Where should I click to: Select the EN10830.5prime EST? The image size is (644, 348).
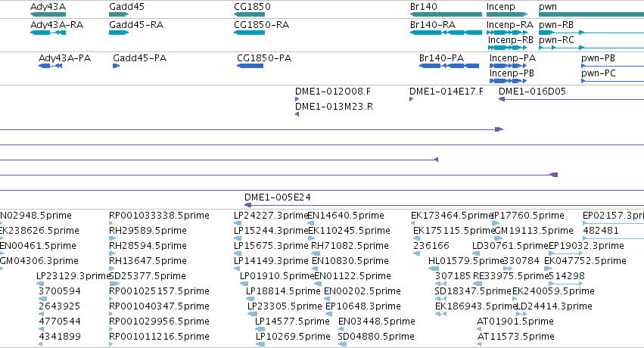click(350, 261)
